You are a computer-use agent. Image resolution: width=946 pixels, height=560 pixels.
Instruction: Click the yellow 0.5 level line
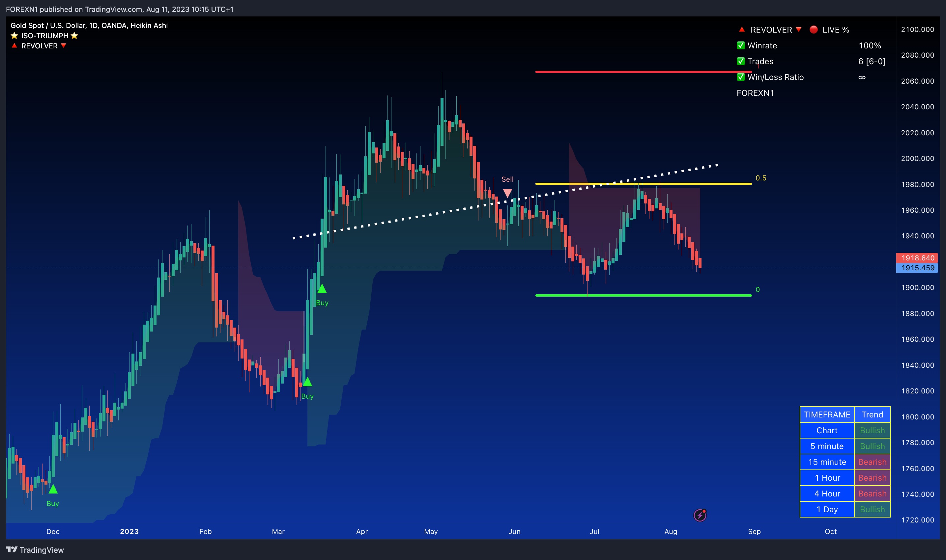coord(643,184)
